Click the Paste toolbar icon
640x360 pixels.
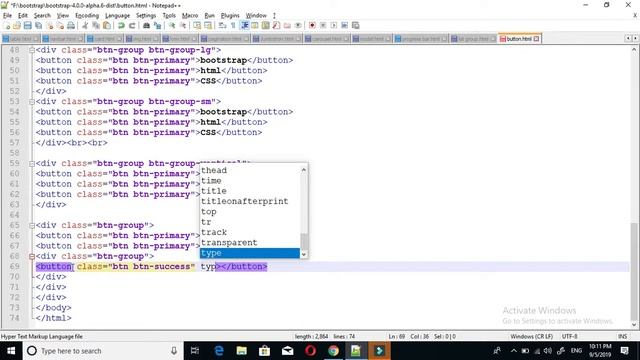[107, 25]
